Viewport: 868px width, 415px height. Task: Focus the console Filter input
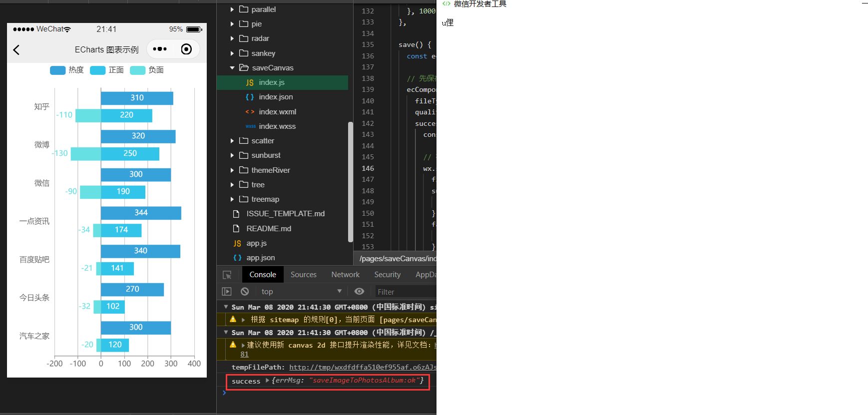point(406,292)
